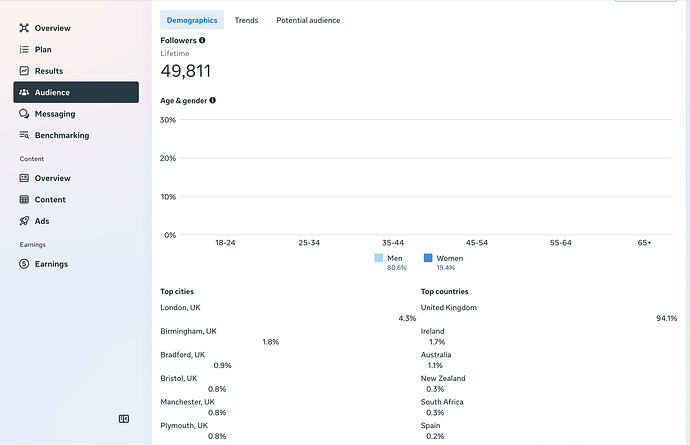Image resolution: width=690 pixels, height=445 pixels.
Task: Click the Messaging chat bubble icon
Action: coord(24,114)
